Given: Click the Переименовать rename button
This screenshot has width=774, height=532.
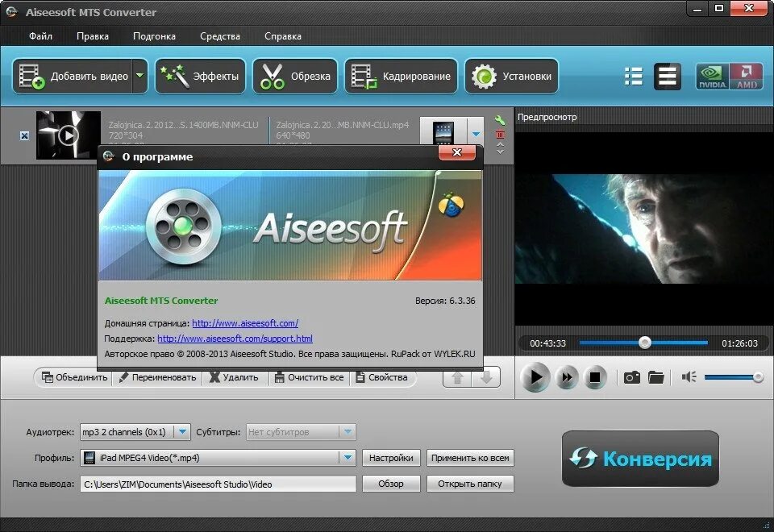Looking at the screenshot, I should (157, 377).
